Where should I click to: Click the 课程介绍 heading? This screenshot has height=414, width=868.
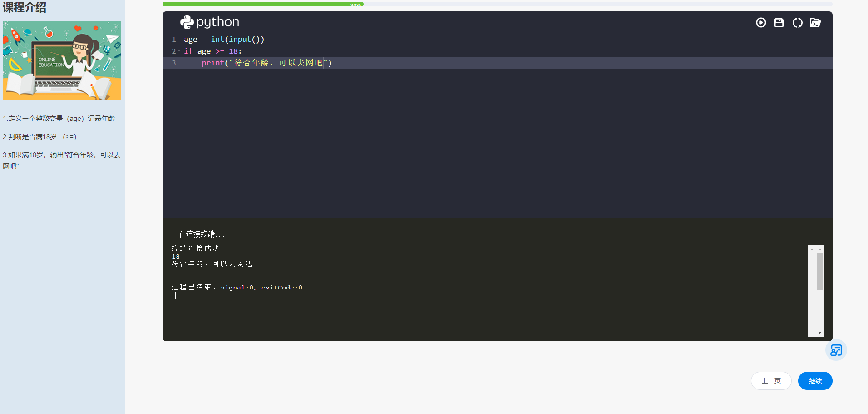(x=24, y=7)
